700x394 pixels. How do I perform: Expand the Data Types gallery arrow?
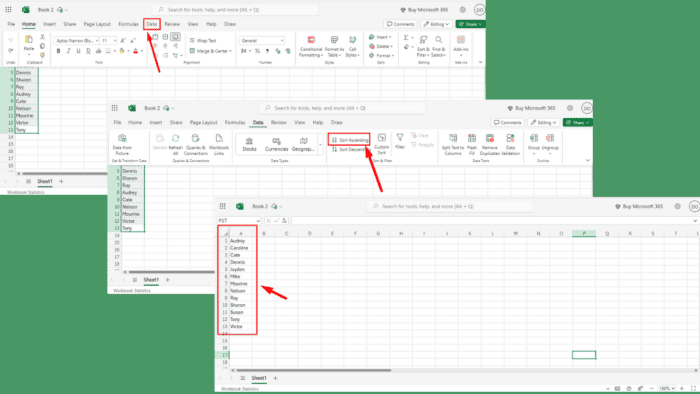click(320, 145)
